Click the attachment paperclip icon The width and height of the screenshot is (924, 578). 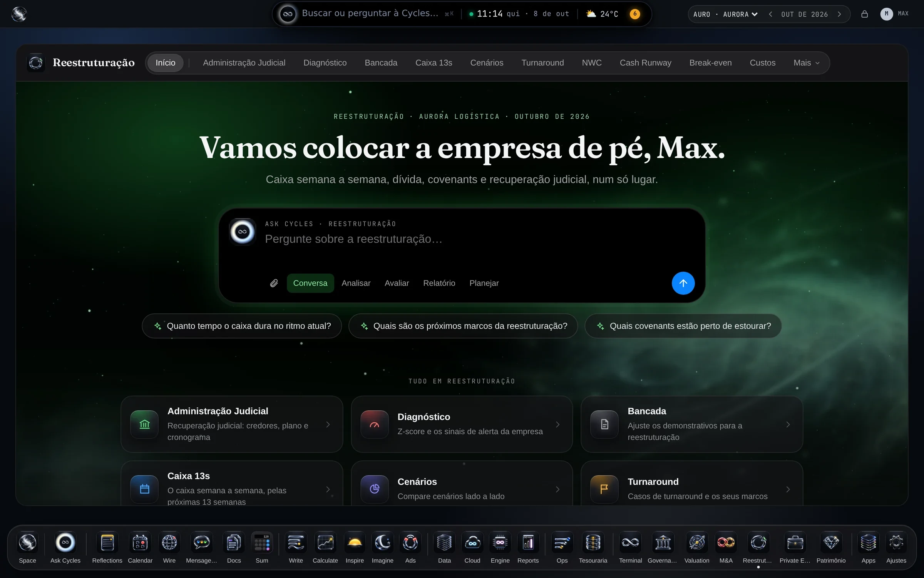(x=274, y=283)
